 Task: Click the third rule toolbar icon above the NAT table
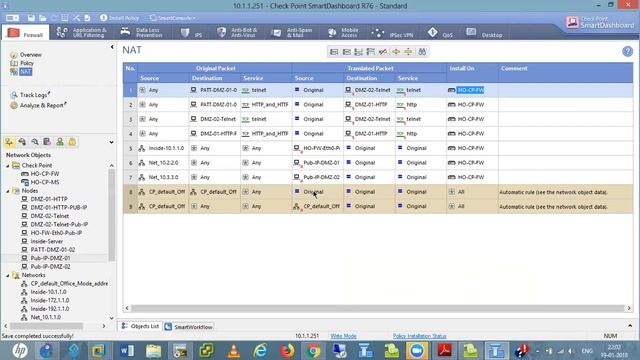point(358,52)
